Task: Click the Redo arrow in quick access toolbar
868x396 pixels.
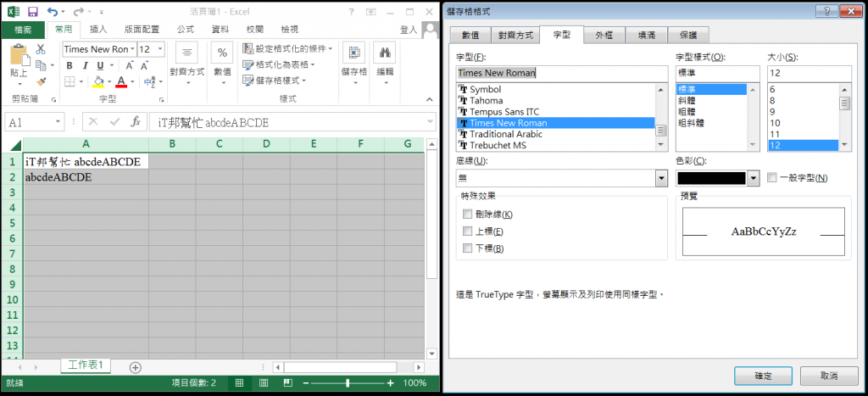Action: tap(79, 12)
